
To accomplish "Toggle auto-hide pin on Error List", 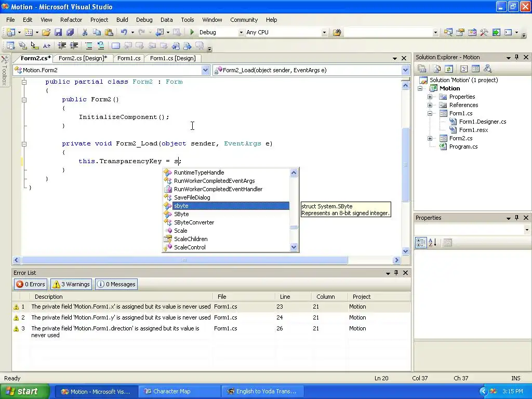I will (x=396, y=273).
